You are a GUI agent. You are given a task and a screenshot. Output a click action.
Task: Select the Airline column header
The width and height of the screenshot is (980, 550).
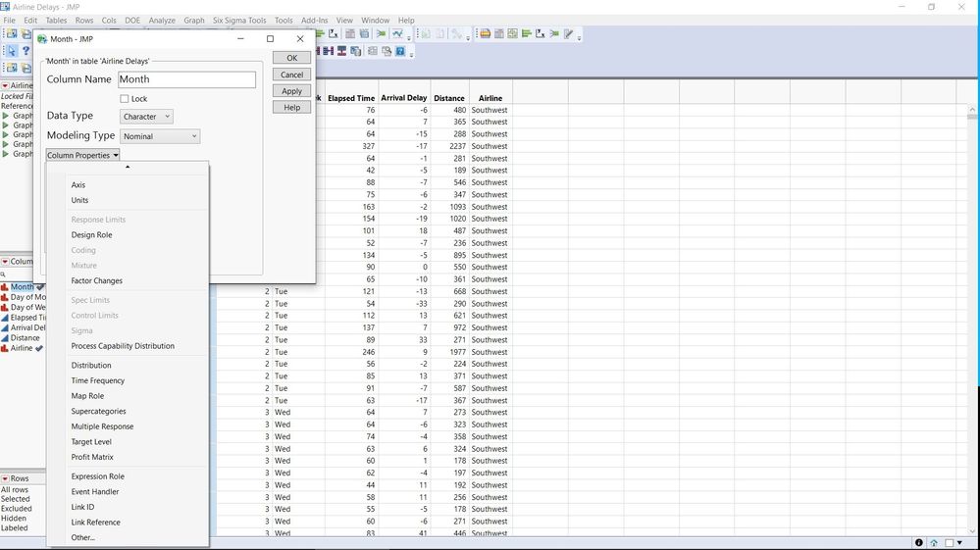click(x=490, y=98)
